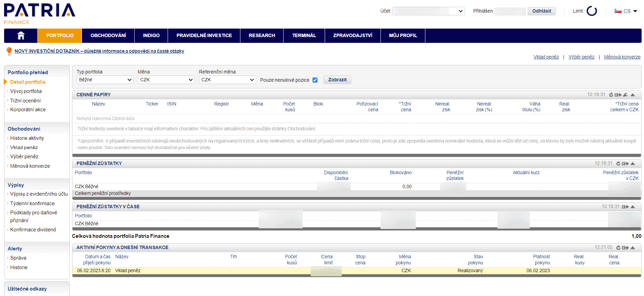Export the Aktivní pokyny table
The height and width of the screenshot is (296, 644).
[625, 248]
